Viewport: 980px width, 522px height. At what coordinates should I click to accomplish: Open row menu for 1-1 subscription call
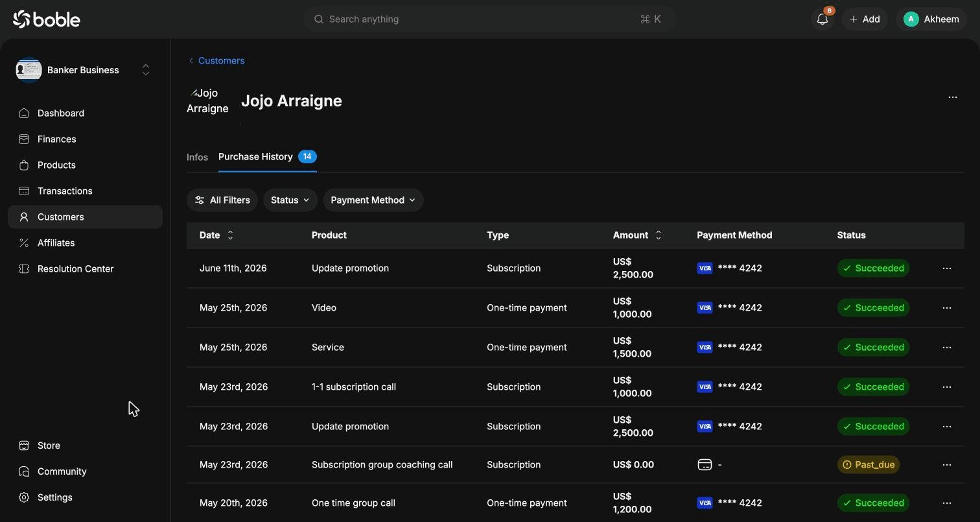pyautogui.click(x=947, y=387)
